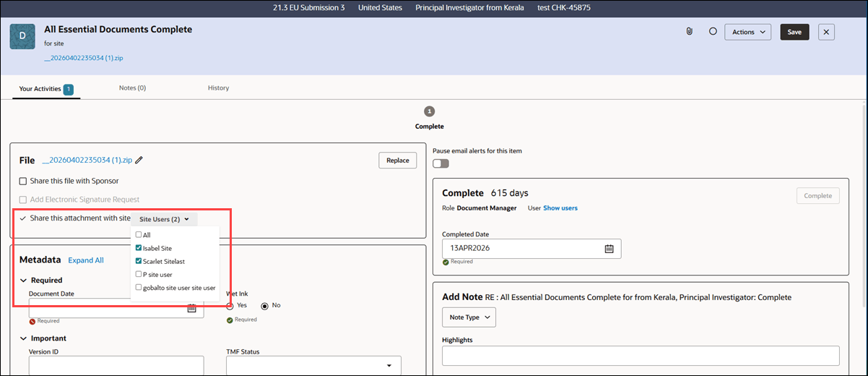This screenshot has width=868, height=376.
Task: Check 'gobalto site user site user' option
Action: pyautogui.click(x=139, y=288)
